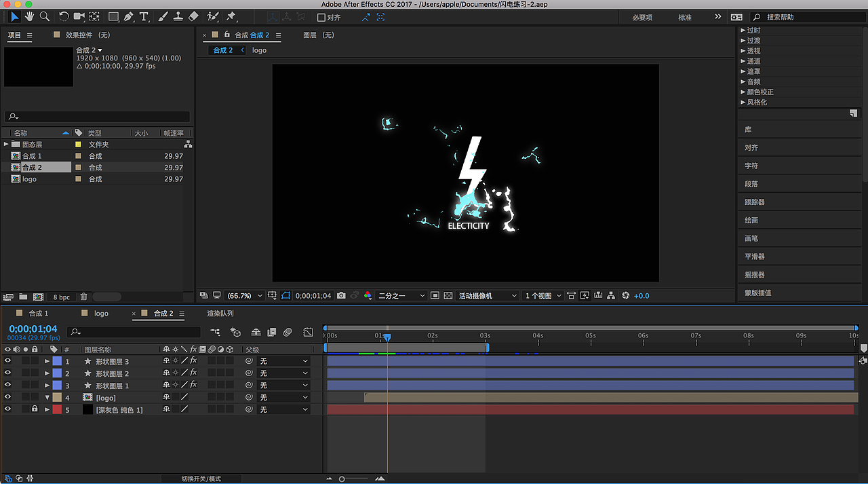868x484 pixels.
Task: Expand 形状图层 3 layer properties
Action: point(47,361)
